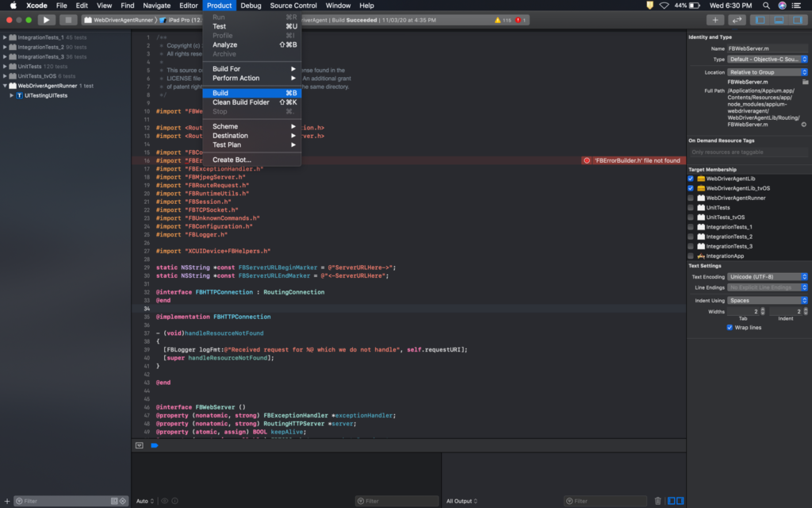Screen dimensions: 812x508
Task: Toggle code review with the arrows button
Action: pos(737,20)
